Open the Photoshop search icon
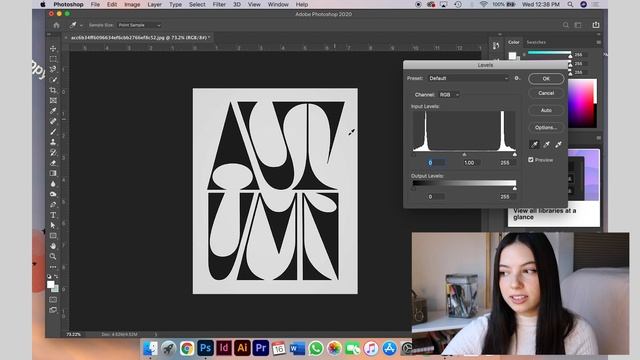The width and height of the screenshot is (640, 360). click(566, 25)
